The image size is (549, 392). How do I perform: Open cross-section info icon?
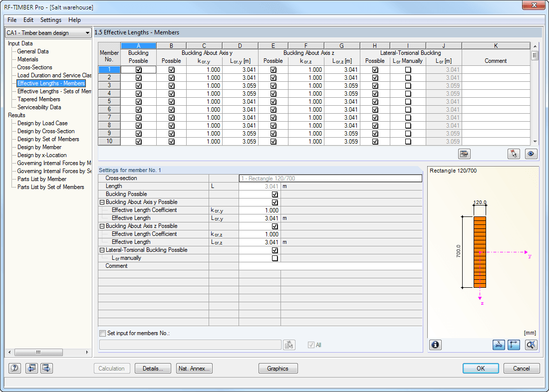tap(435, 345)
